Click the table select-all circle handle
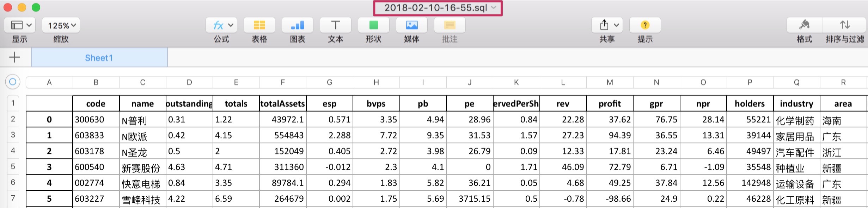The image size is (868, 208). pyautogui.click(x=13, y=82)
